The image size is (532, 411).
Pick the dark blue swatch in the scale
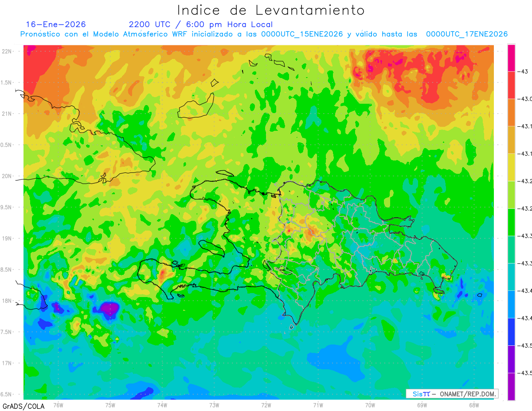[x=511, y=332]
